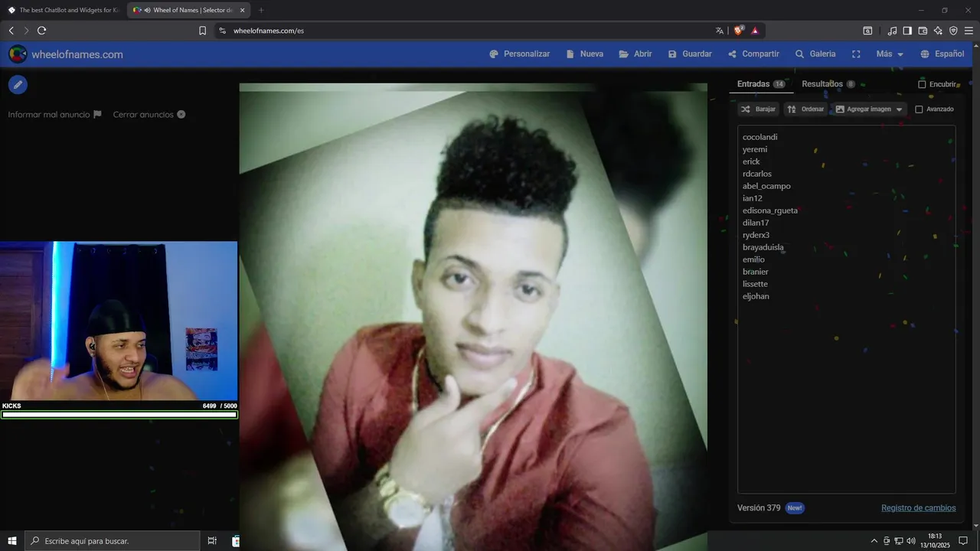
Task: Switch to the Resultados tab
Action: click(828, 84)
